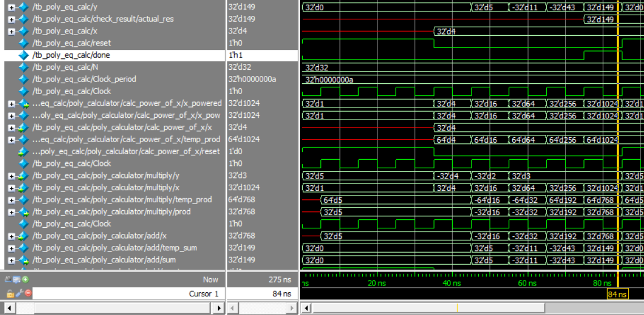
Task: Expand the /tb_poly_eq_calc/y signal bus
Action: tap(11, 7)
